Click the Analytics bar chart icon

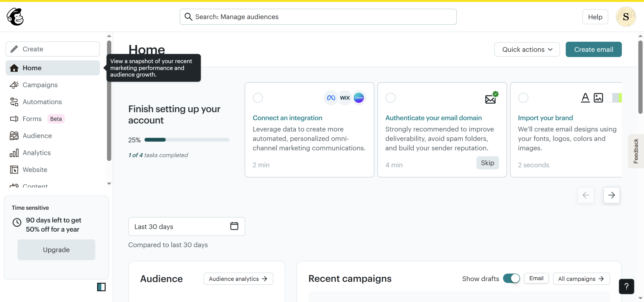click(14, 153)
